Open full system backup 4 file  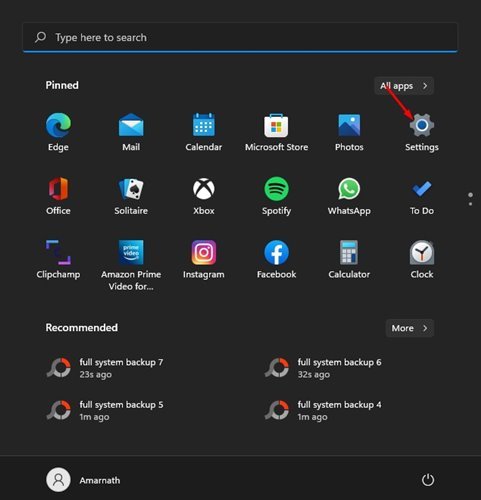click(x=323, y=410)
